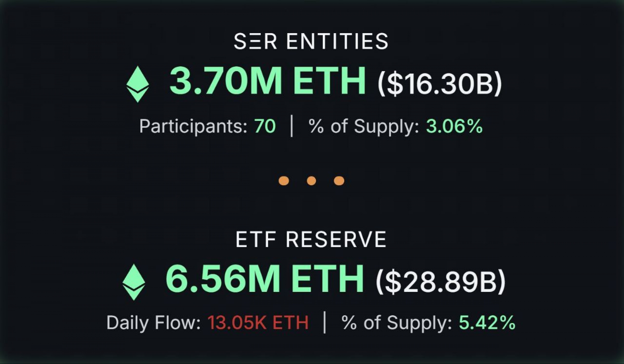Click the Ethereum icon beside 6.56M ETH
624x364 pixels.
134,282
